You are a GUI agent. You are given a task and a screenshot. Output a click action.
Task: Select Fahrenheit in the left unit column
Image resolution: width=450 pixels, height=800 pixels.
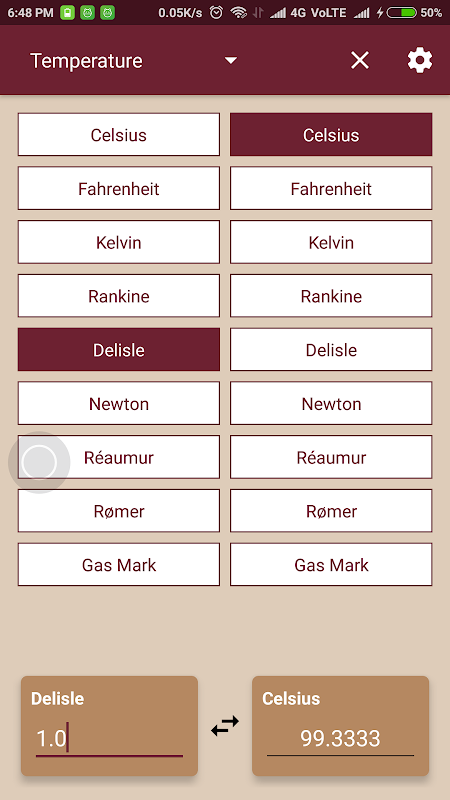click(119, 188)
